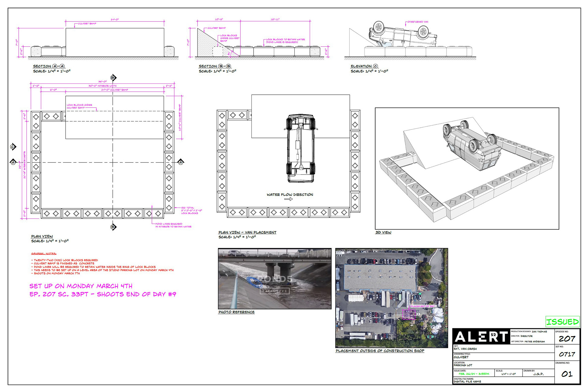Click the green ISSUED stamp
The image size is (588, 392).
pos(562,322)
